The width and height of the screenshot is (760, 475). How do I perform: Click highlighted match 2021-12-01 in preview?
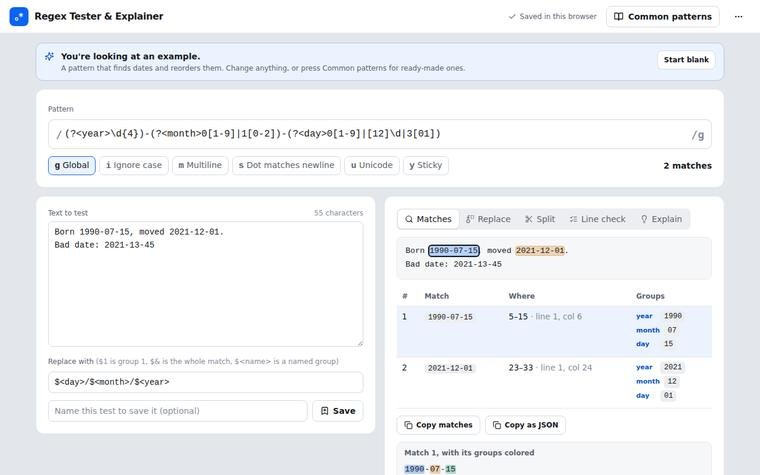click(540, 251)
